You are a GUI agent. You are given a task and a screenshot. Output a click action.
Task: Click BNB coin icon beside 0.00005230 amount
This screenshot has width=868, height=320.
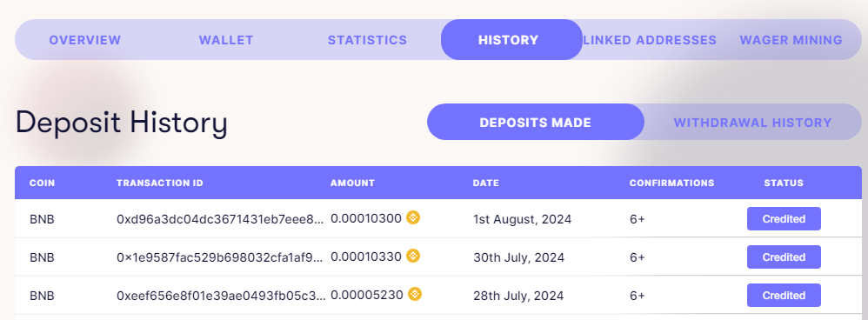click(x=415, y=294)
